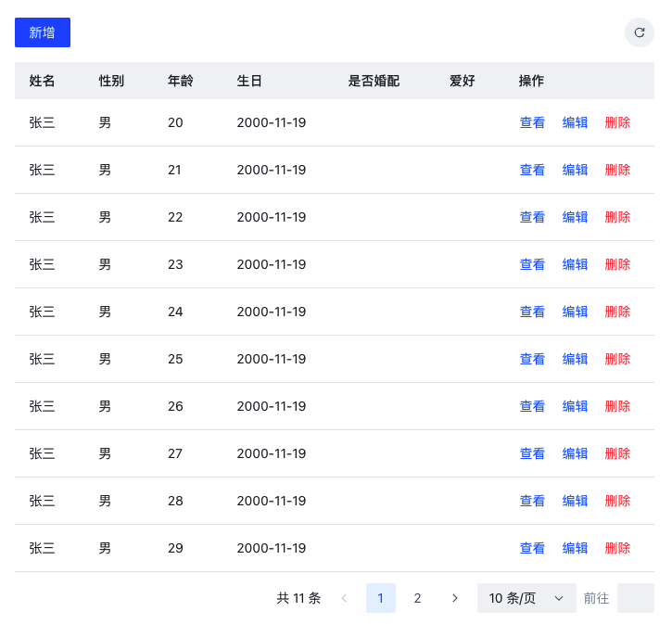
Task: Edit the record with age 26
Action: click(575, 406)
